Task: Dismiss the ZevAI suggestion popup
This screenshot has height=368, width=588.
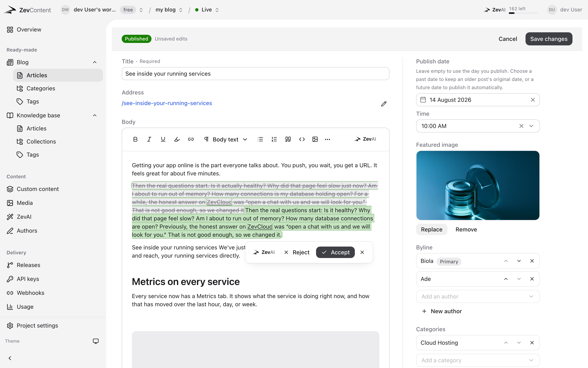Action: (362, 252)
